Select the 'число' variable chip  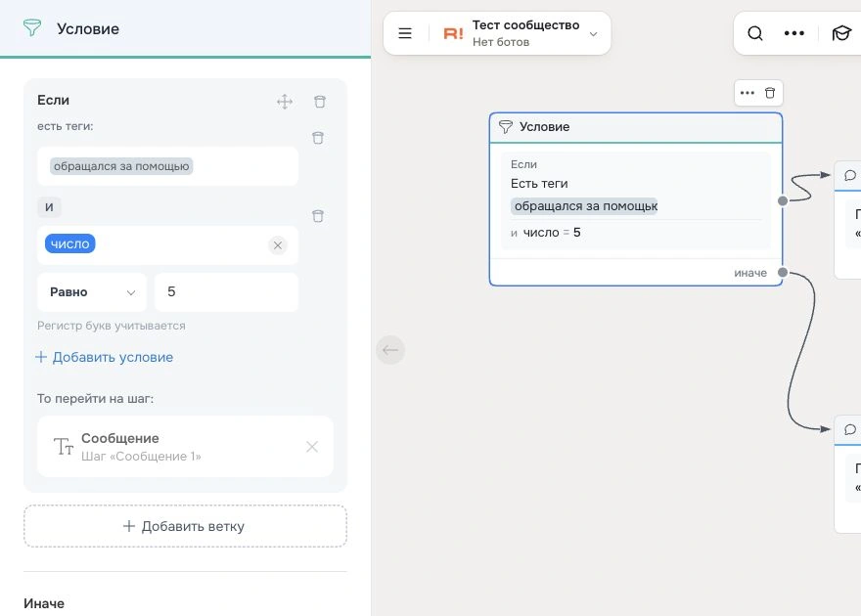pyautogui.click(x=70, y=244)
